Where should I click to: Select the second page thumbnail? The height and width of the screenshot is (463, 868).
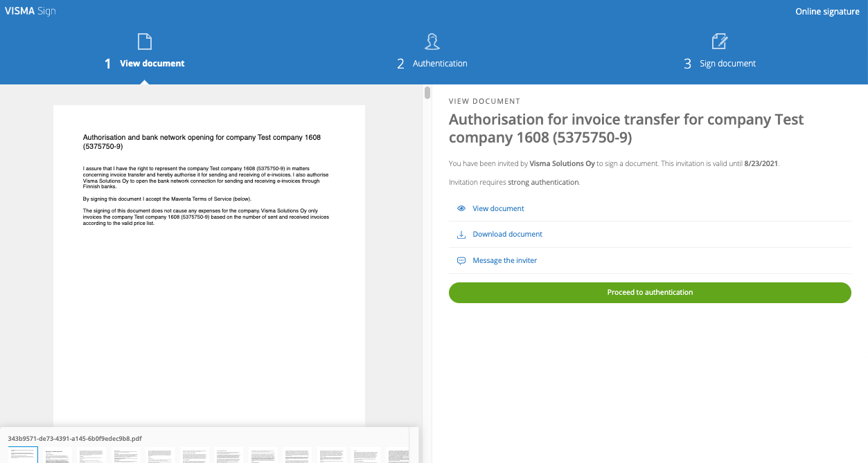coord(57,455)
